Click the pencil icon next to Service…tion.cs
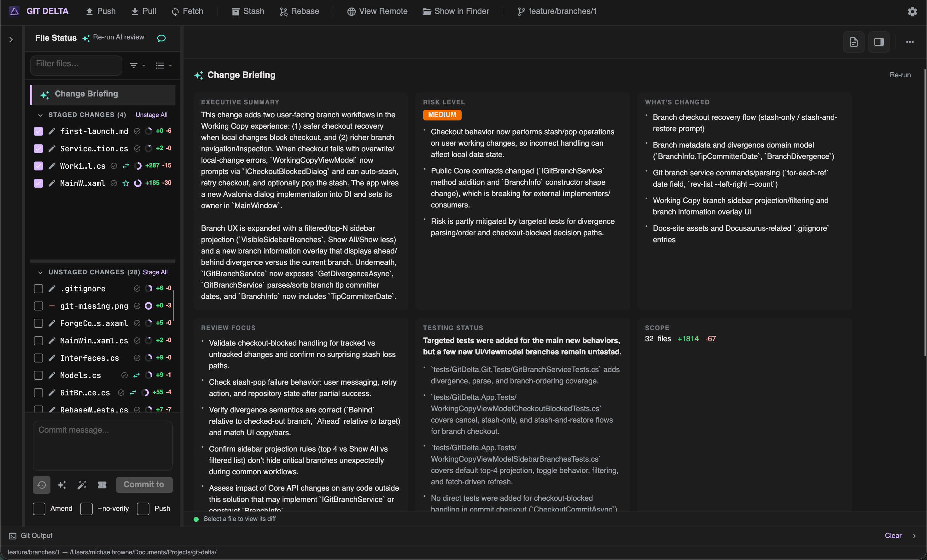Viewport: 927px width, 560px height. (x=52, y=148)
